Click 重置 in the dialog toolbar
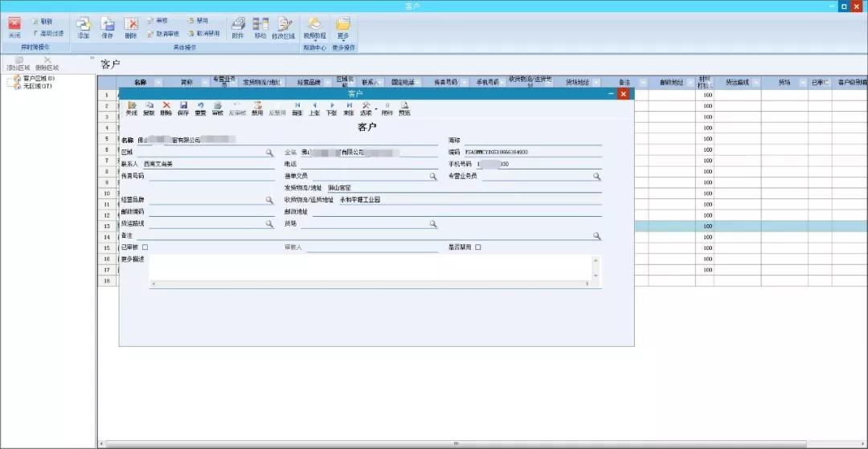Viewport: 868px width, 449px height. (x=200, y=108)
